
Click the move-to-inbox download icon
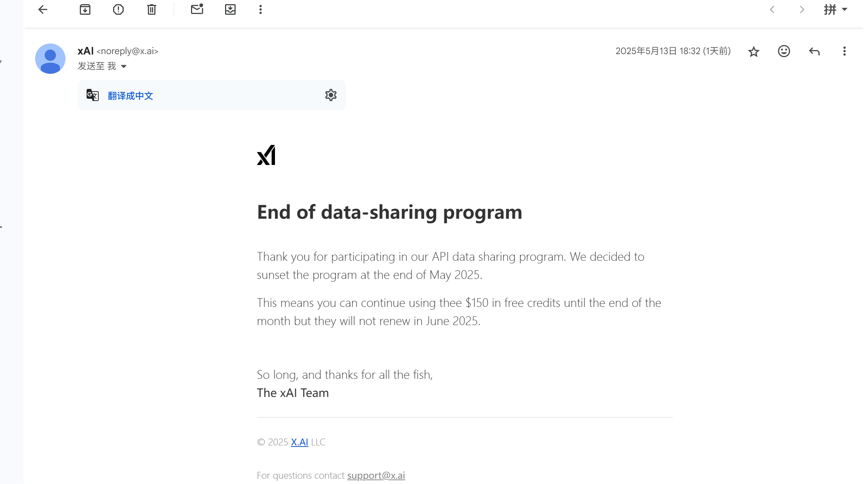coord(230,9)
